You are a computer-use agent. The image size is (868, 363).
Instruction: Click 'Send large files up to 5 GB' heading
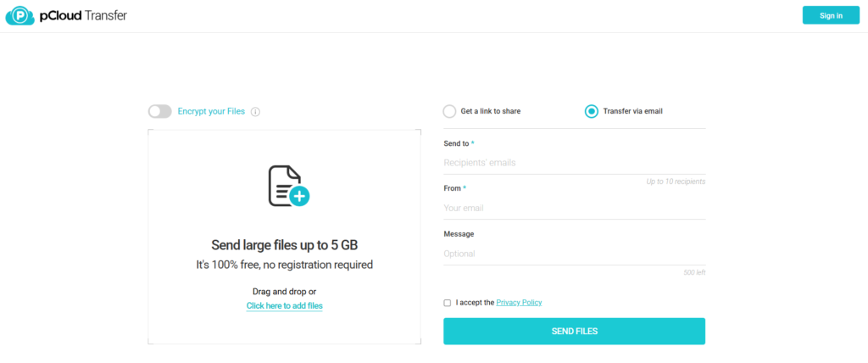[284, 246]
